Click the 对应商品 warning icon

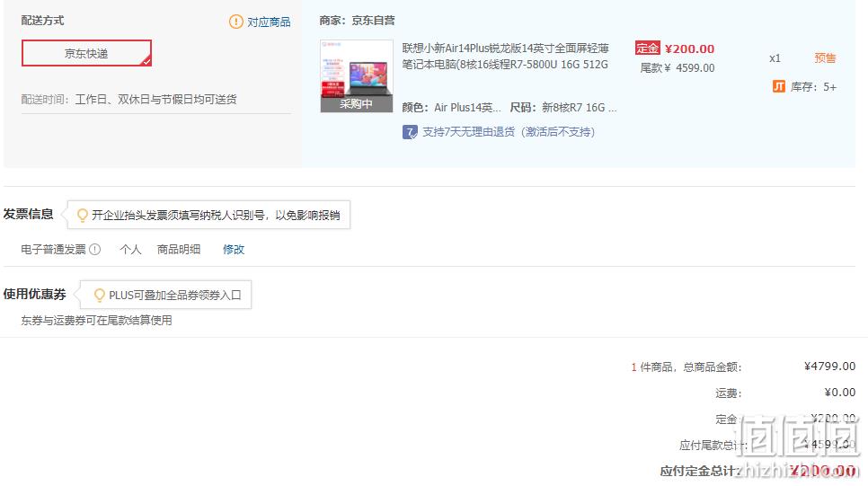click(x=235, y=22)
